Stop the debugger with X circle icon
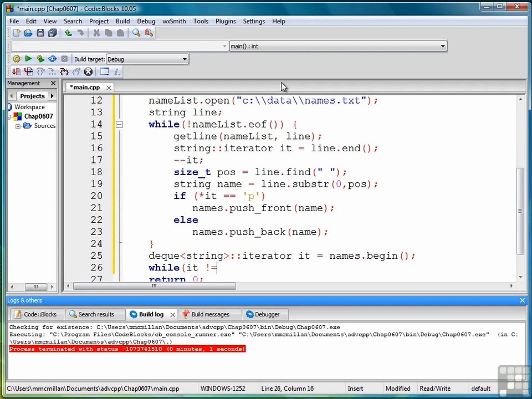This screenshot has height=399, width=532. (88, 71)
